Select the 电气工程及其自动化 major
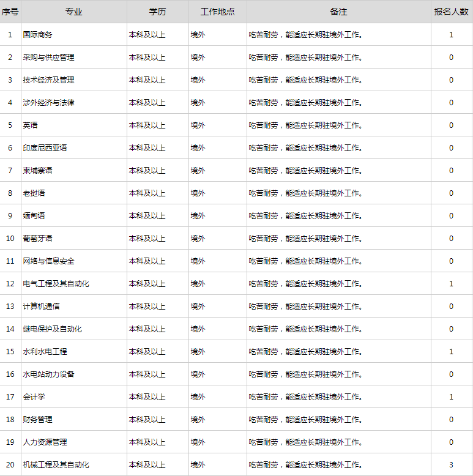 [56, 284]
